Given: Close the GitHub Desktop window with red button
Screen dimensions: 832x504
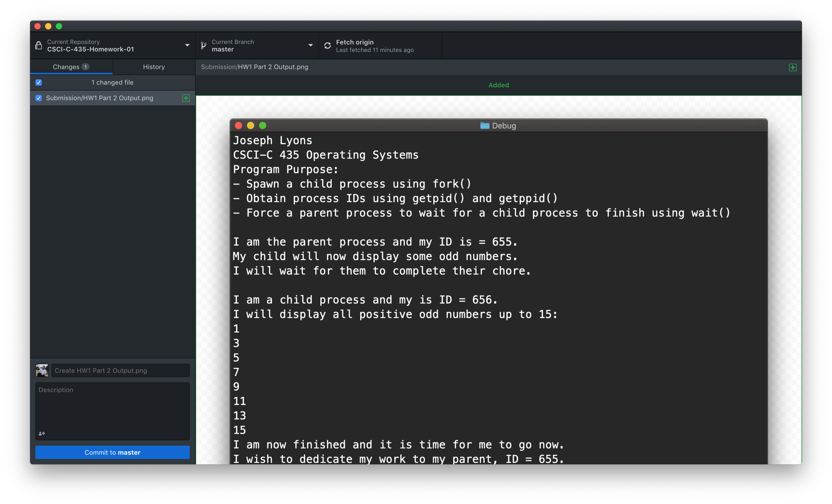Looking at the screenshot, I should pos(38,26).
